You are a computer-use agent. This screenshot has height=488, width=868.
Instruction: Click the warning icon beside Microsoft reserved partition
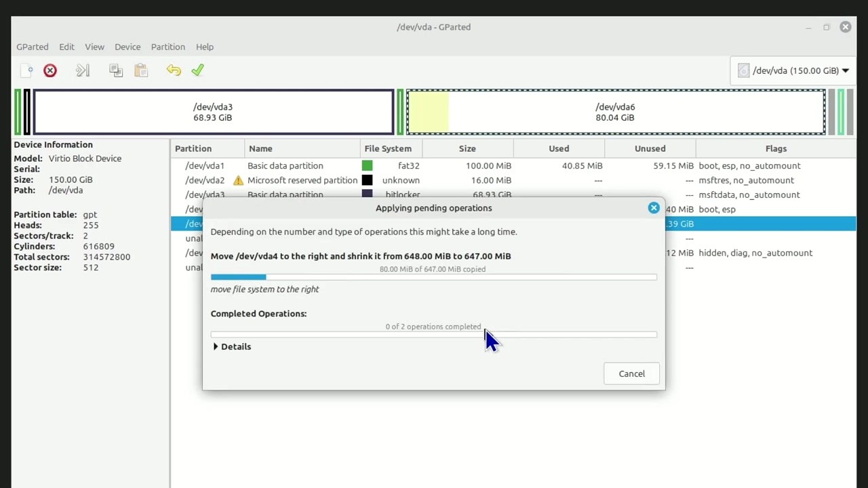236,180
